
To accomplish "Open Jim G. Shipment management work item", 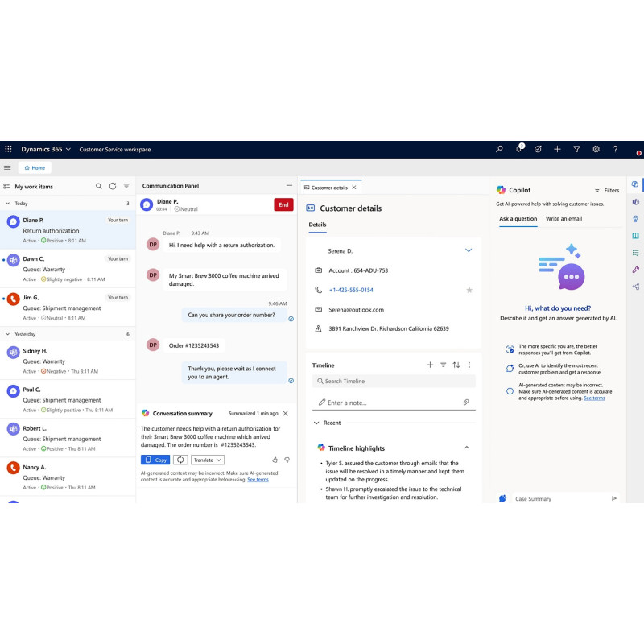I will click(x=68, y=308).
